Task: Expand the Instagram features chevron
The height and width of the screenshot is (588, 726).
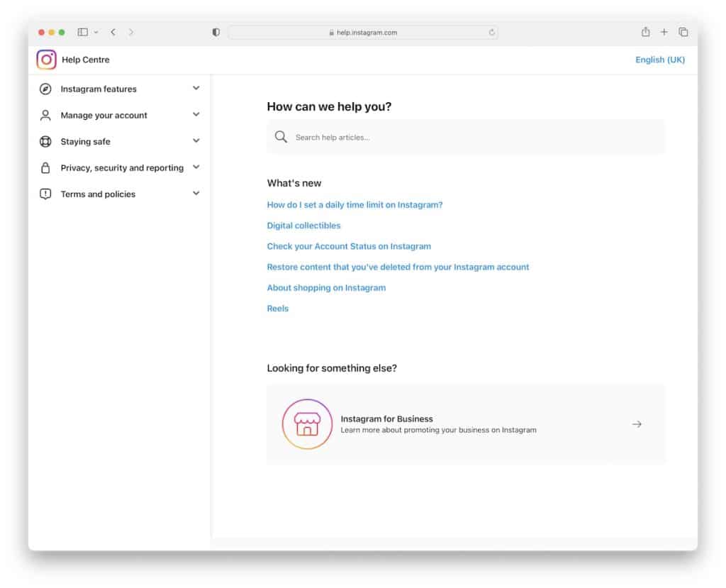Action: 196,89
